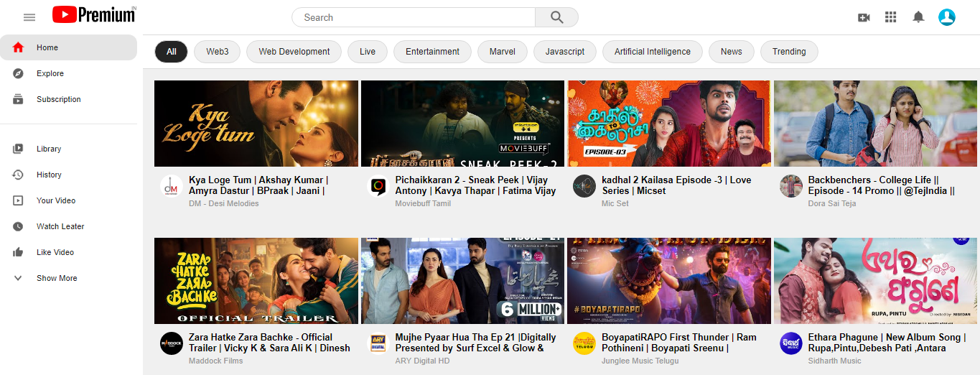The image size is (980, 375).
Task: Click Dora Sai Teja channel name
Action: [x=832, y=203]
